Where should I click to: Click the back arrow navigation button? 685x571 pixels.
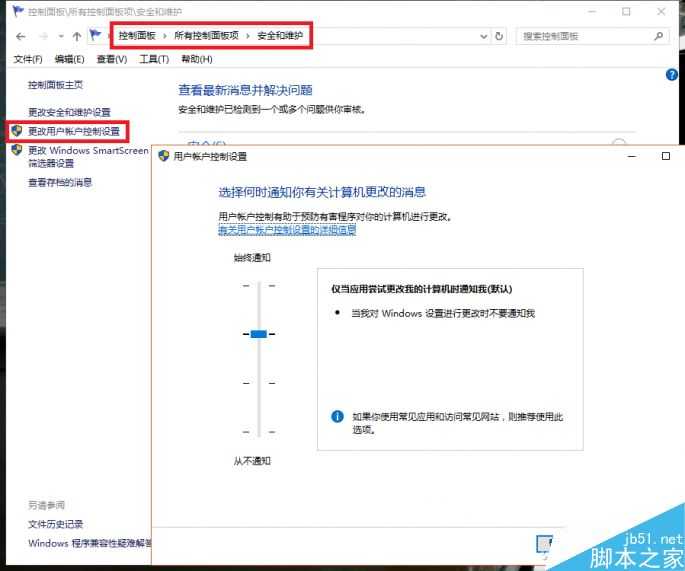point(20,36)
